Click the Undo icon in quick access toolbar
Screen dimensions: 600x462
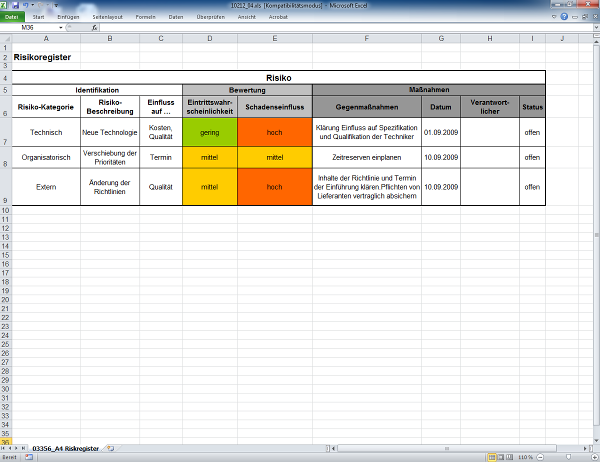(25, 6)
